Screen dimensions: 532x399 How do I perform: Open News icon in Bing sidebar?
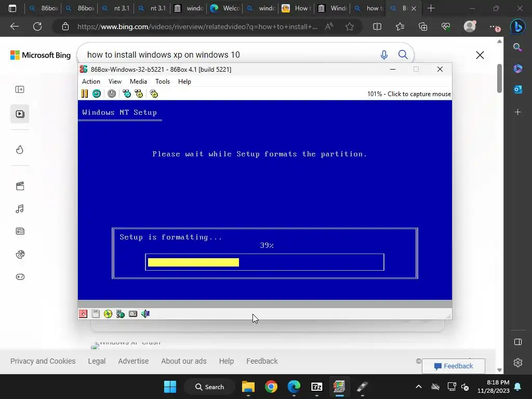point(20,231)
